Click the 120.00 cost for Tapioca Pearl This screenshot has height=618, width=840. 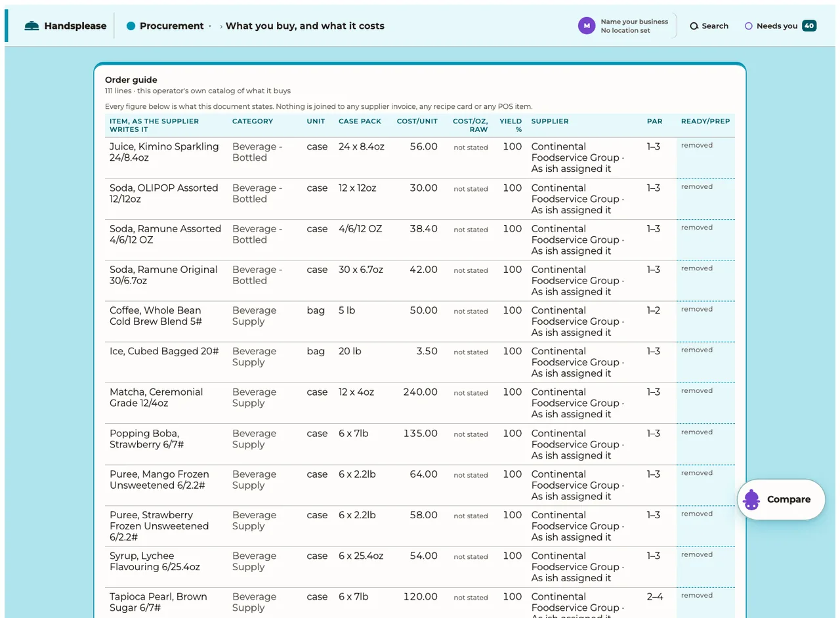pos(421,596)
